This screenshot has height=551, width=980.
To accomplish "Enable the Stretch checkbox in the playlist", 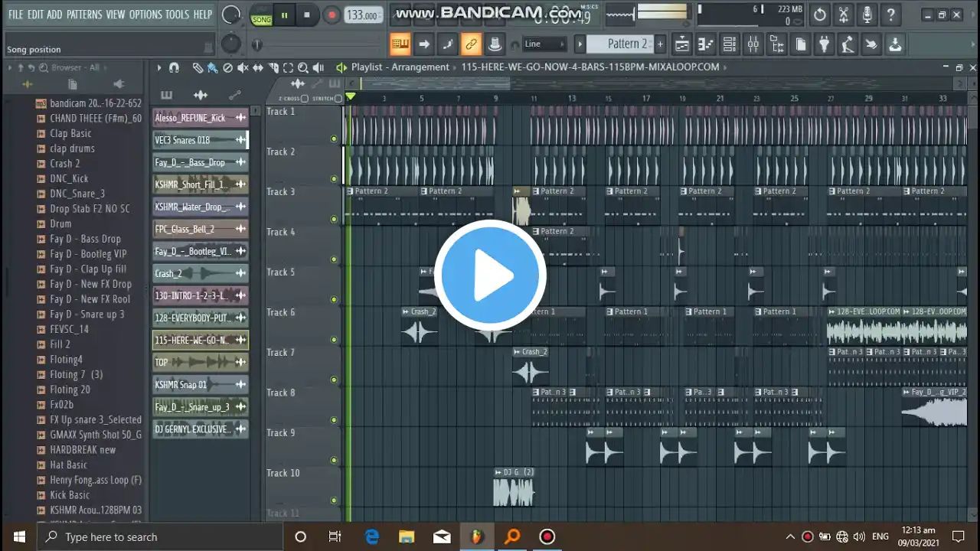I will 338,99.
